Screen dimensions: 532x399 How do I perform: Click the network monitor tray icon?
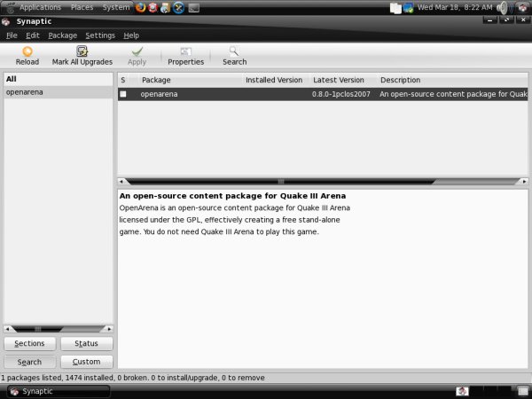pyautogui.click(x=408, y=7)
